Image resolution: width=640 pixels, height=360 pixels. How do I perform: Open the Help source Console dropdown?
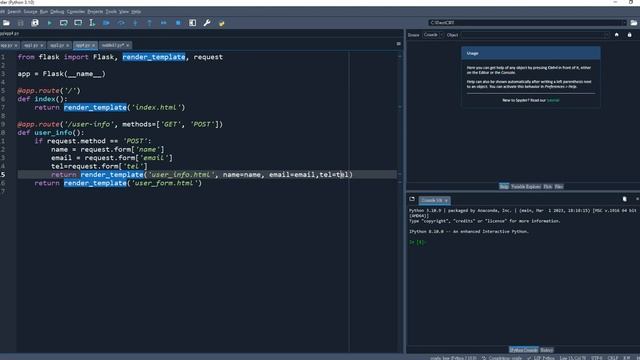[x=432, y=35]
